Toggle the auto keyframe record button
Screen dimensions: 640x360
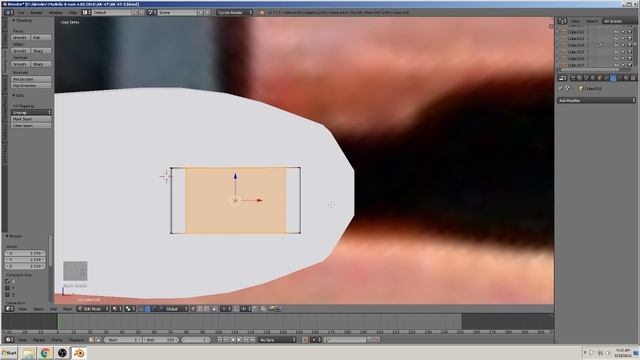point(305,340)
